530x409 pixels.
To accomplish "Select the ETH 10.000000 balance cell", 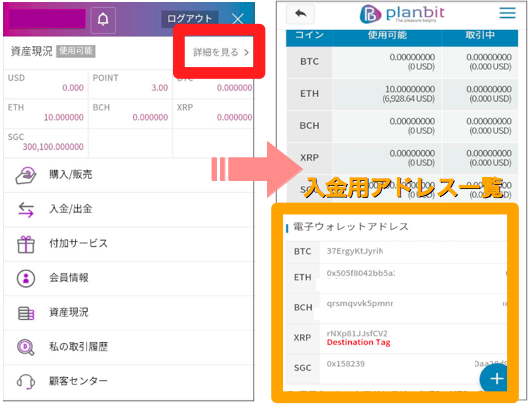I will click(46, 113).
